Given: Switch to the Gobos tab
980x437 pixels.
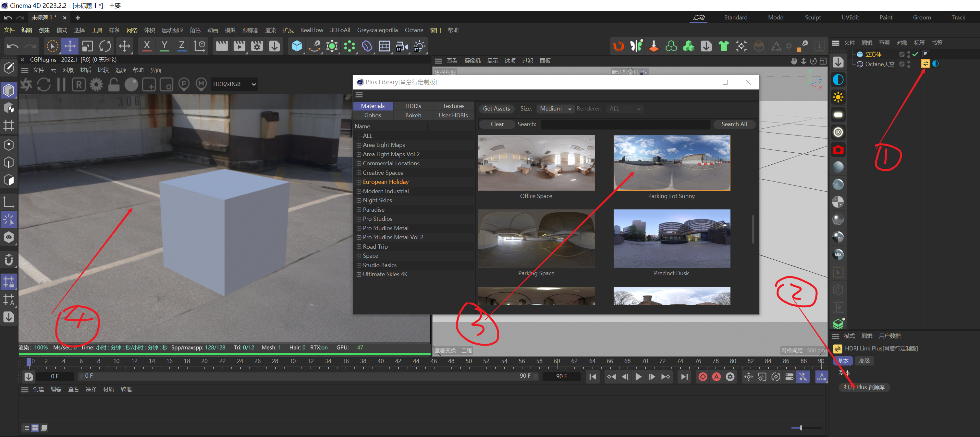Looking at the screenshot, I should coord(373,115).
